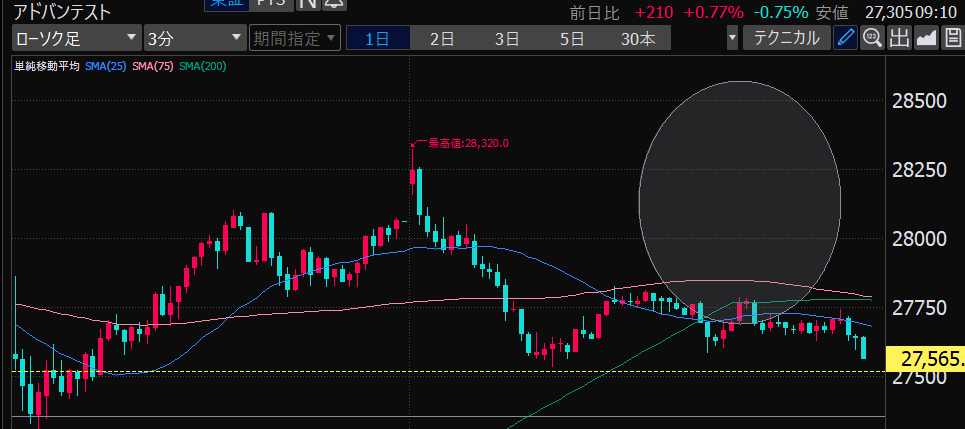965x429 pixels.
Task: Select the 1日 range tab
Action: point(378,39)
